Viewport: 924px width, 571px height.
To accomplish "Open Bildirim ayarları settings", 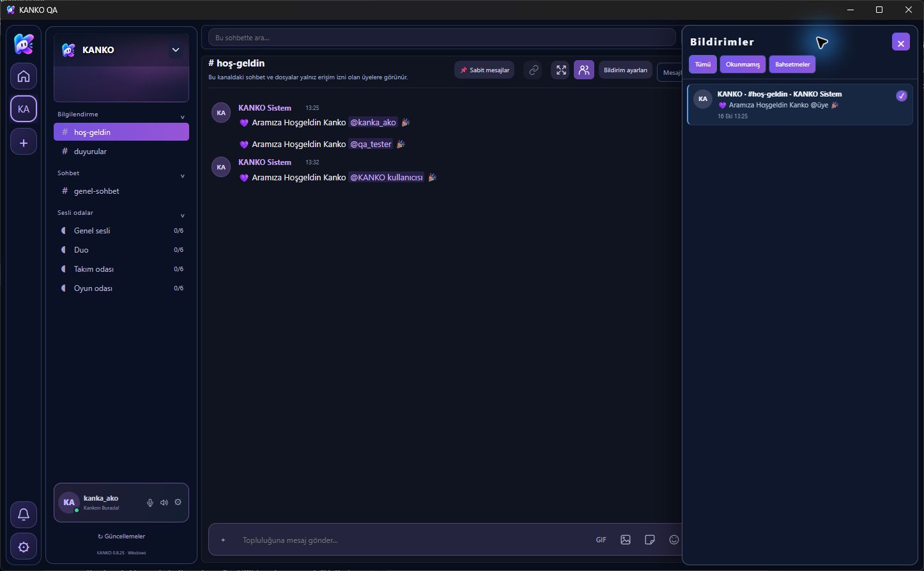I will pos(626,70).
